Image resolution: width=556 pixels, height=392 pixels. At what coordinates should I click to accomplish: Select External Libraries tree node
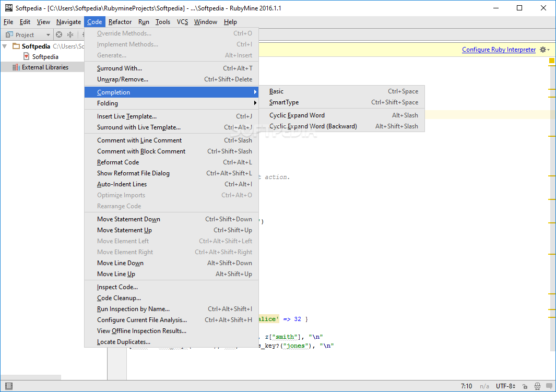(45, 67)
